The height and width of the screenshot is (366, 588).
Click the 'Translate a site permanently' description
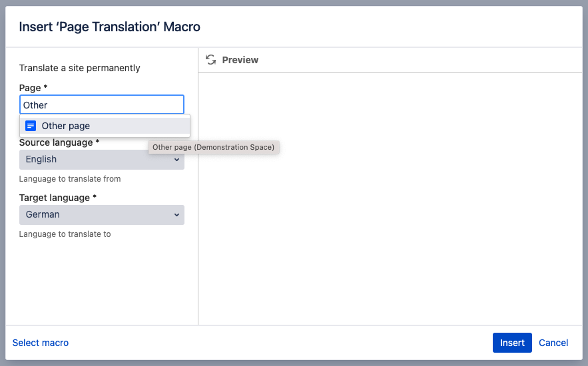(x=79, y=68)
